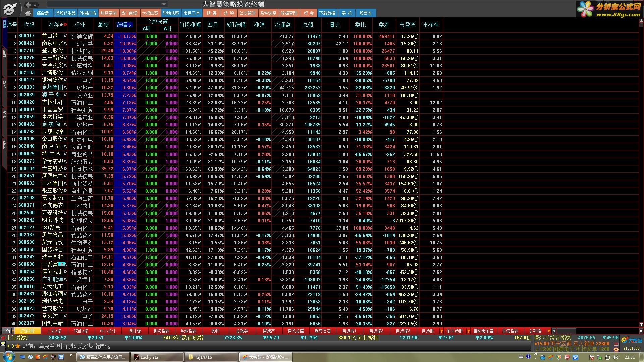Sort by the 量比 column header

click(335, 25)
